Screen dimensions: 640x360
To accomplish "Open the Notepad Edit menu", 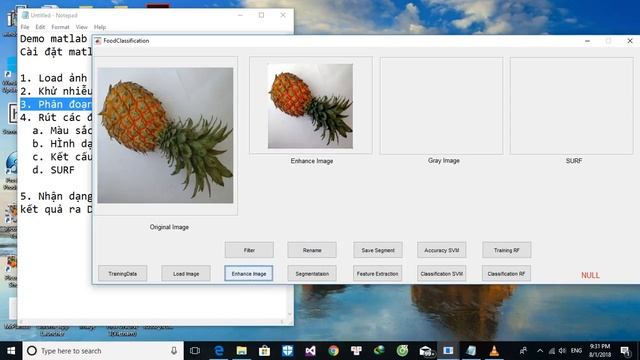I will (40, 27).
